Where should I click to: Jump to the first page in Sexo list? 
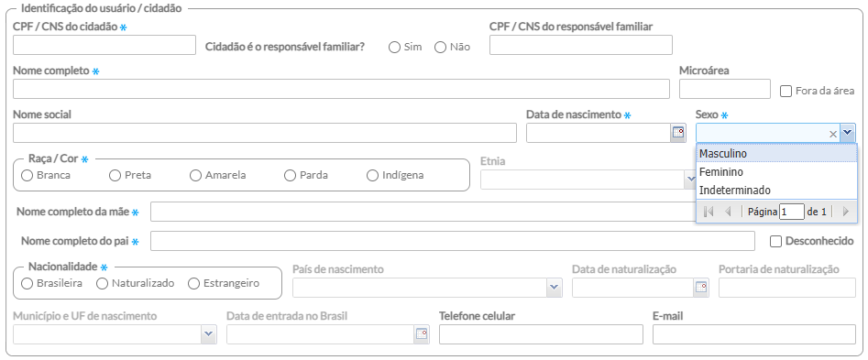(708, 212)
